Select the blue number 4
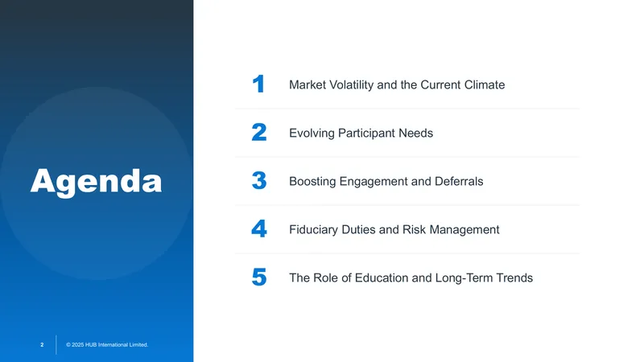This screenshot has height=362, width=644. click(259, 228)
